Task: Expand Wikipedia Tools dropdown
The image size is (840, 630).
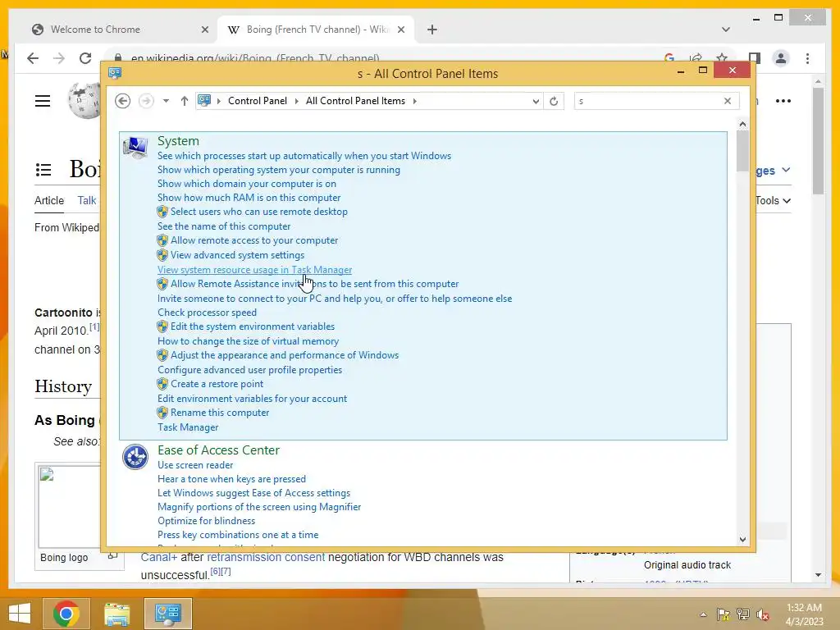Action: [x=773, y=200]
